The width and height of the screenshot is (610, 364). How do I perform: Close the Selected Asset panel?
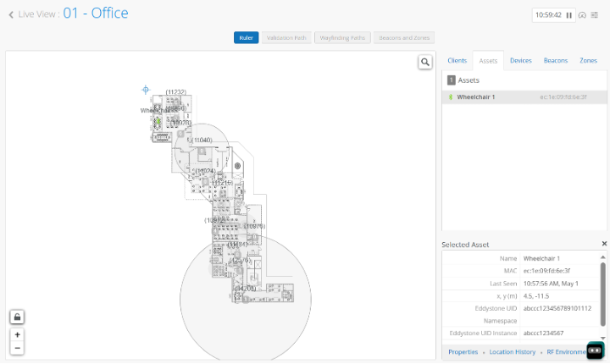tap(604, 244)
